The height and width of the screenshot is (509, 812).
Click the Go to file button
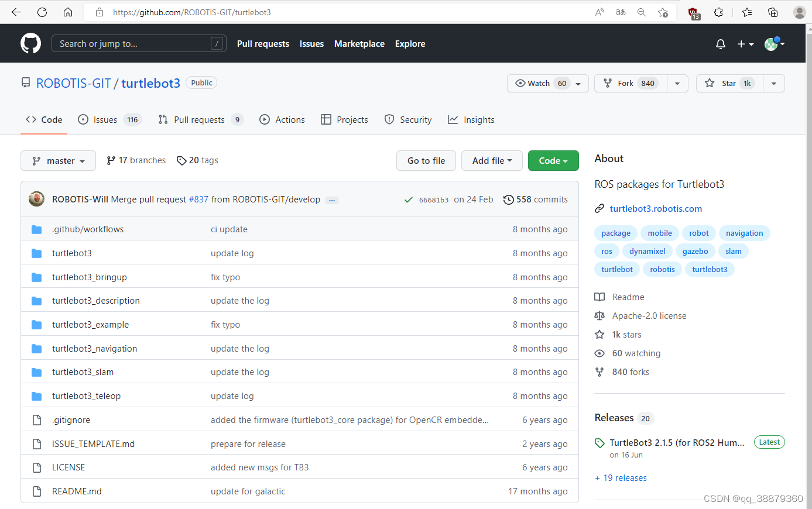click(426, 161)
